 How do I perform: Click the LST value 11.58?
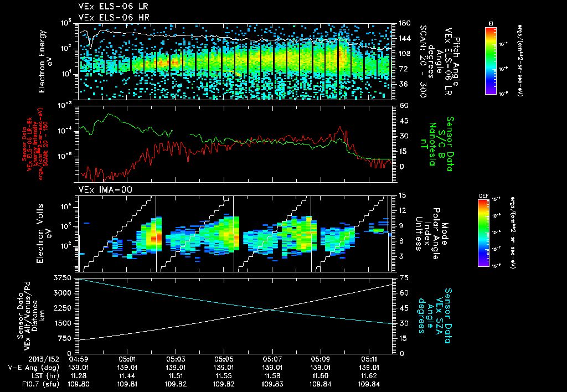(x=272, y=376)
